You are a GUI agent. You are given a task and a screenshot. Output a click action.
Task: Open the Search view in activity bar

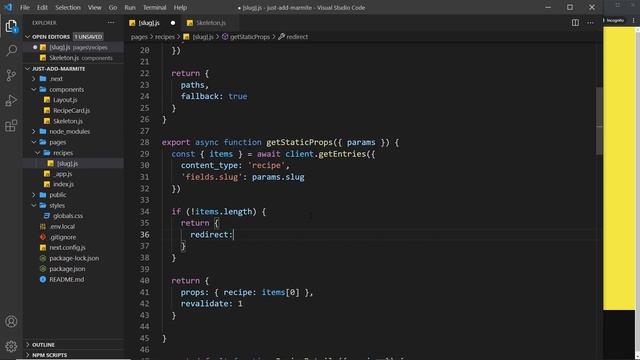pos(11,51)
